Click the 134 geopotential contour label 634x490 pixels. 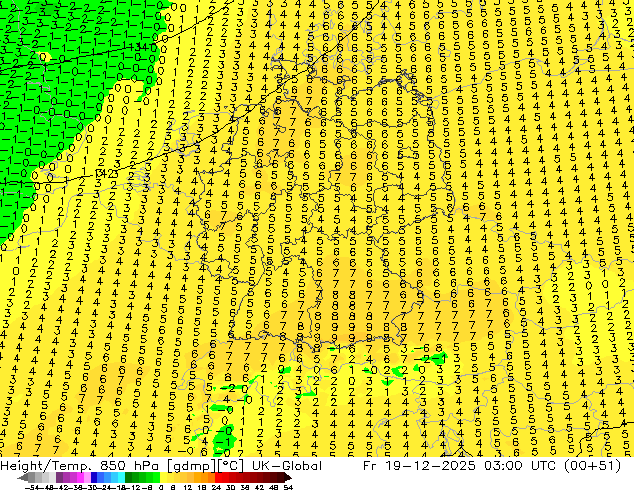click(x=139, y=47)
